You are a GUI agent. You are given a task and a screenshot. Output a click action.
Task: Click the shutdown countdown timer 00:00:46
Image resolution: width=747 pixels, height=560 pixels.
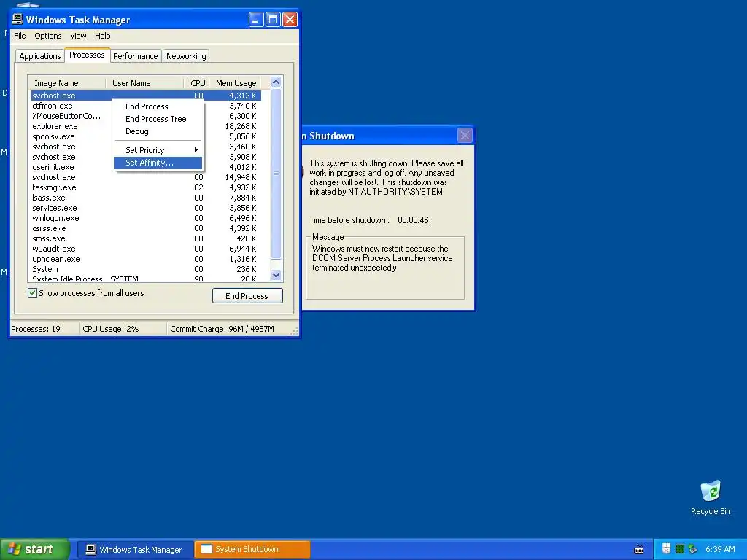click(x=413, y=220)
